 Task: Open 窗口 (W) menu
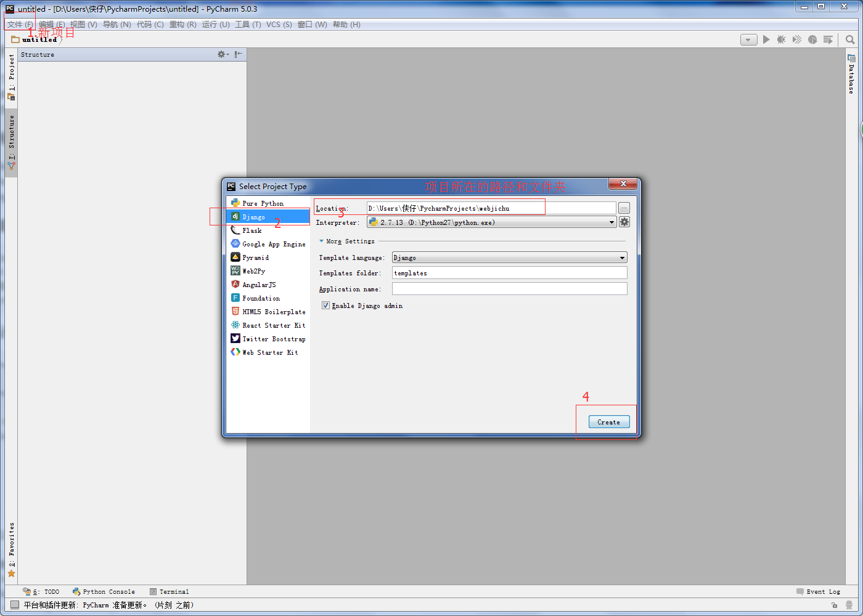[x=312, y=25]
